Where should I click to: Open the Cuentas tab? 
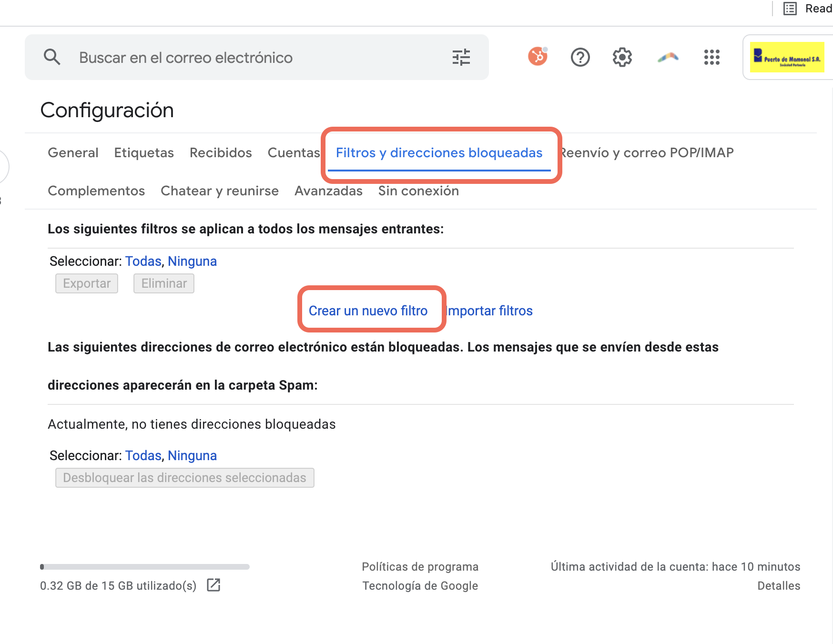pos(294,152)
